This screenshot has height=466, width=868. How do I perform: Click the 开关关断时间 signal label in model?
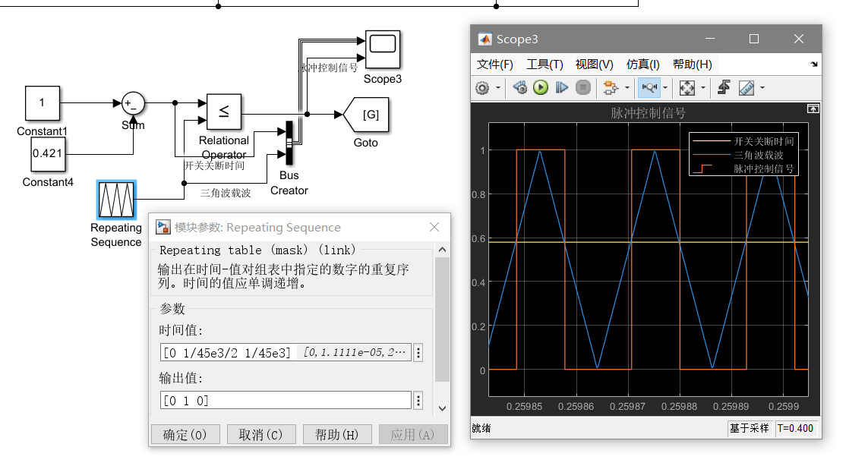click(x=214, y=165)
